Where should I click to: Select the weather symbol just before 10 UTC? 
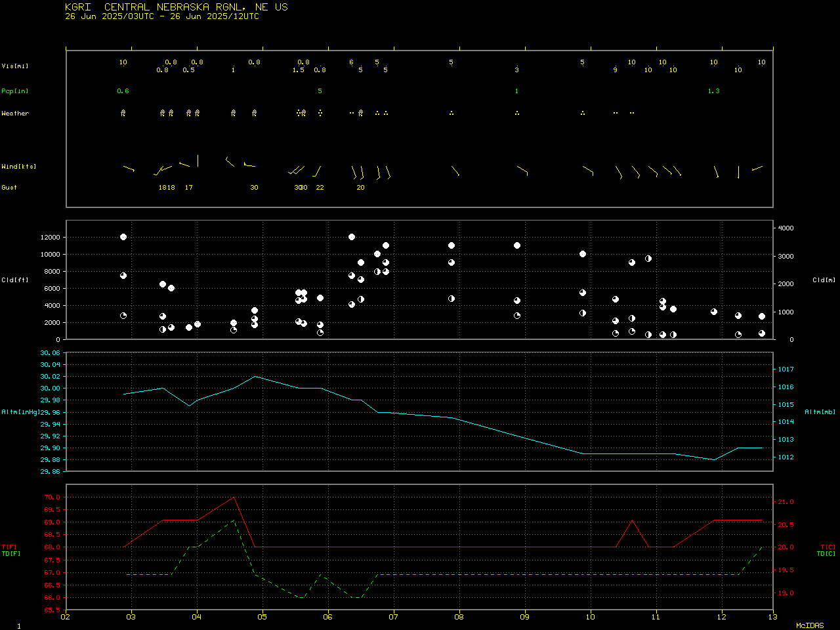[x=583, y=113]
